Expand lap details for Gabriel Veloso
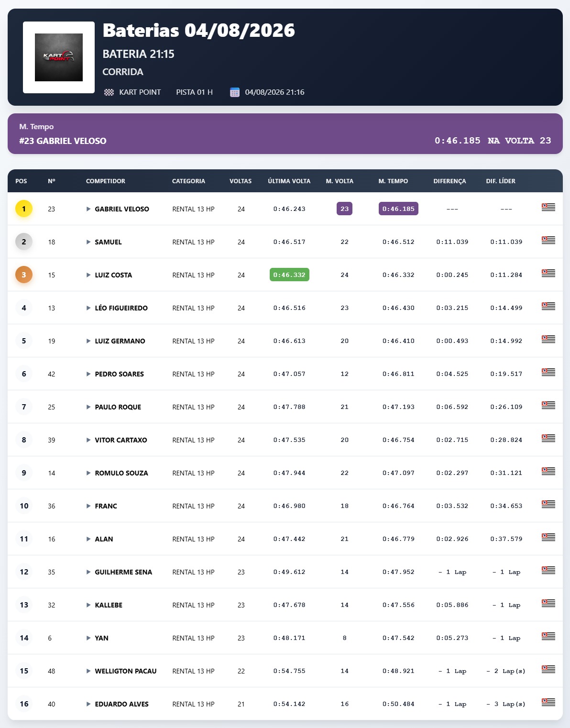 [x=88, y=209]
